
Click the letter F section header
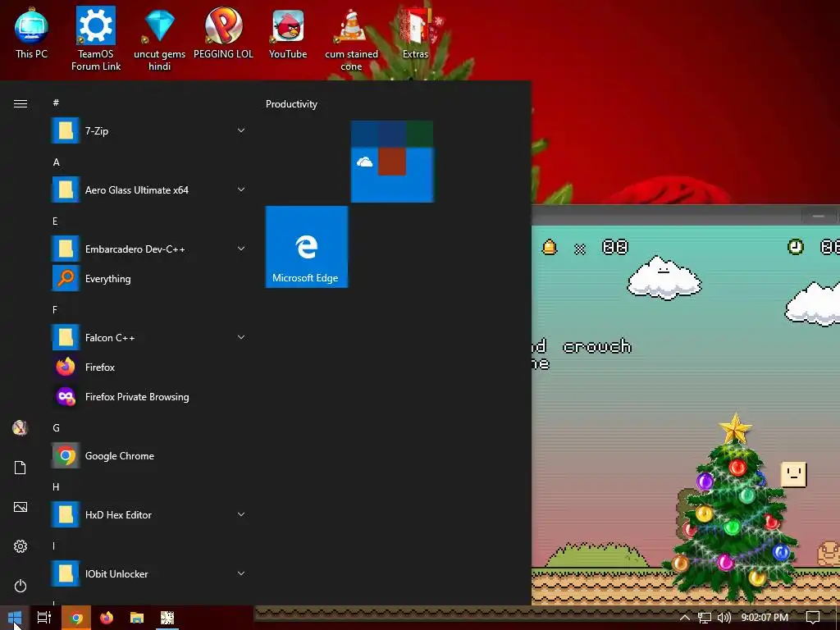[x=55, y=309]
